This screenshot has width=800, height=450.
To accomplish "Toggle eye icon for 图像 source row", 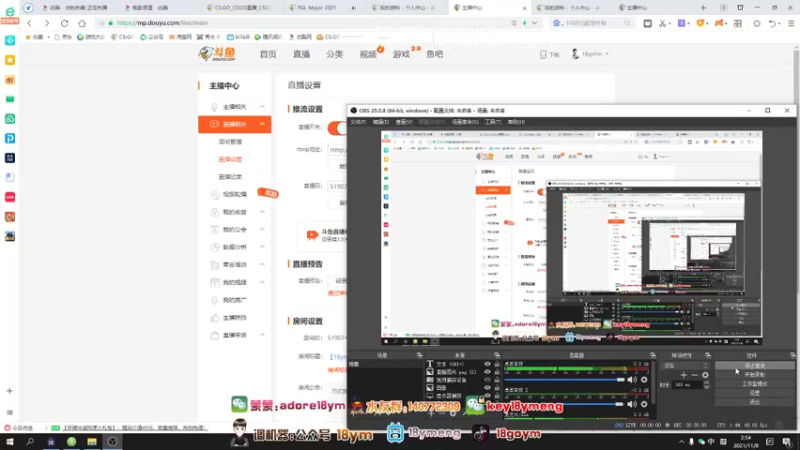I will click(x=487, y=388).
